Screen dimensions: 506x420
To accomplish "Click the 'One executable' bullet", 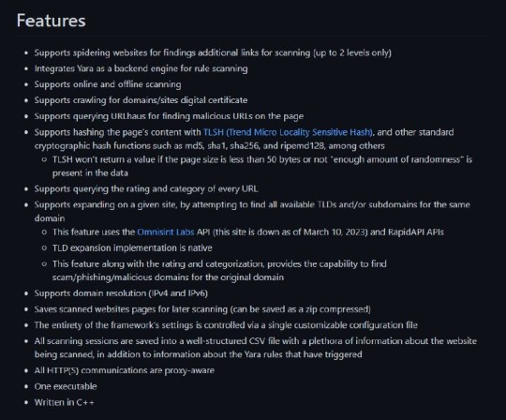I will coord(66,386).
